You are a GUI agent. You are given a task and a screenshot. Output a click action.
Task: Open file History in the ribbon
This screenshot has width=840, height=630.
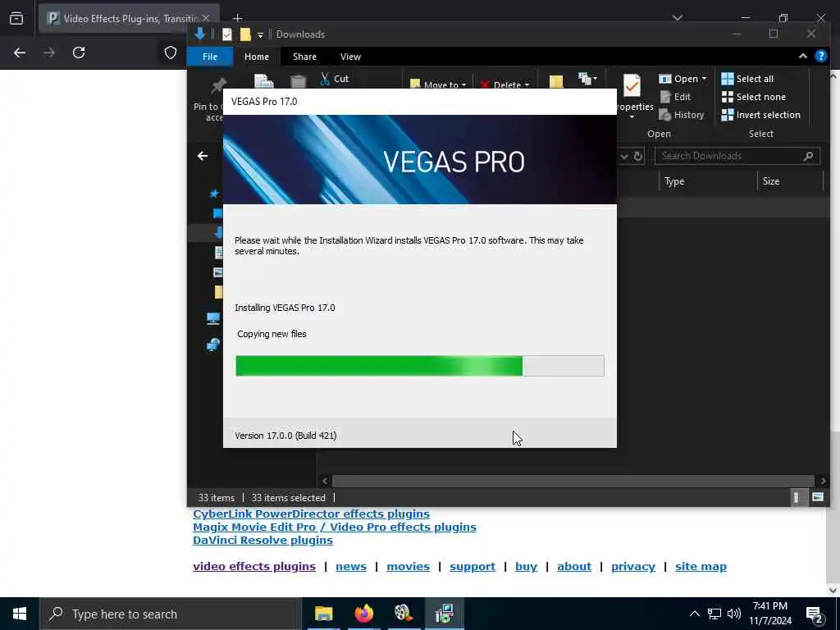(x=682, y=115)
